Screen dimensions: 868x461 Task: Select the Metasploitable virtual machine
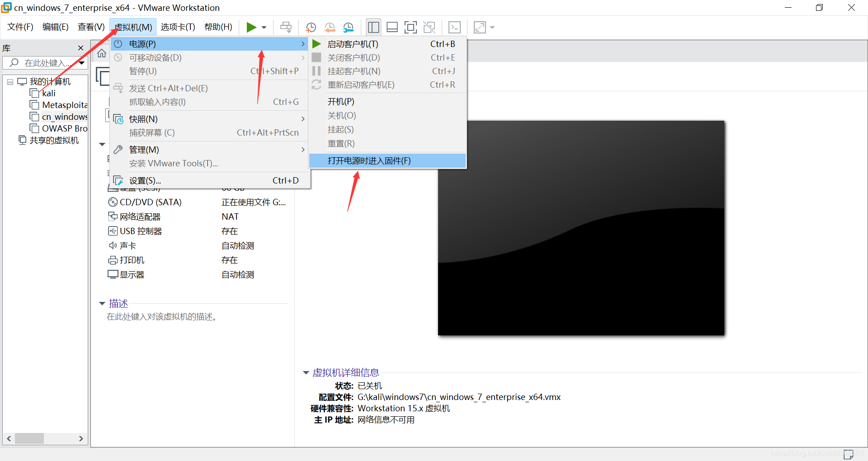[58, 105]
